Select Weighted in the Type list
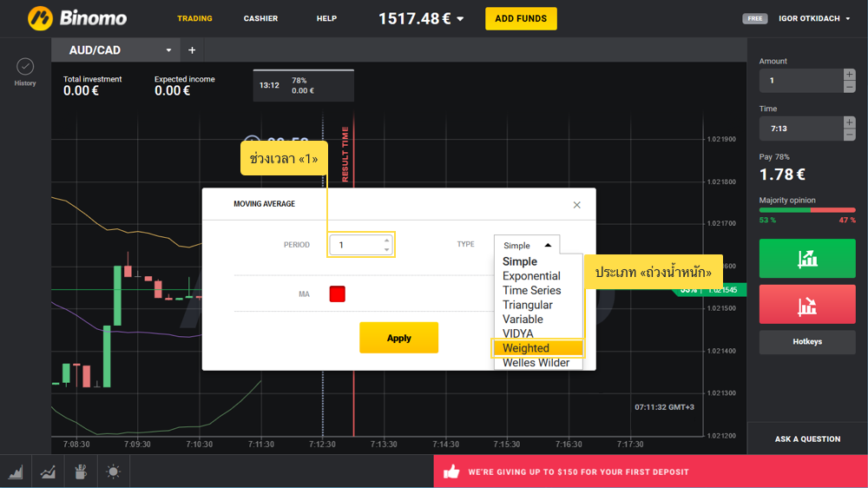Image resolution: width=868 pixels, height=488 pixels. click(526, 348)
